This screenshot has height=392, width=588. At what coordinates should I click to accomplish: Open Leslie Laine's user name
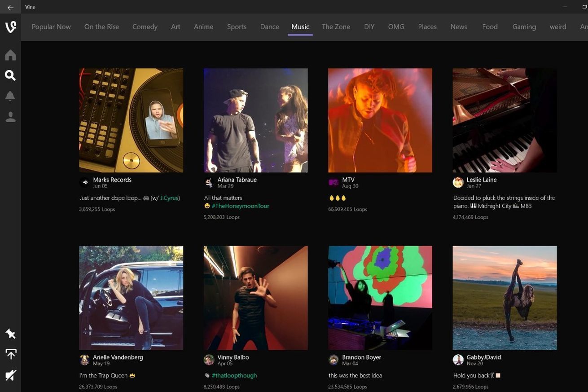481,180
